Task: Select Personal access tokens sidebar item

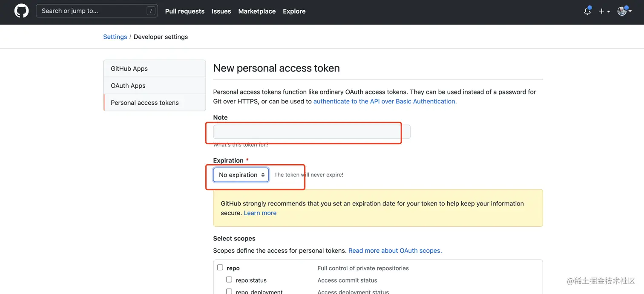Action: pos(145,103)
